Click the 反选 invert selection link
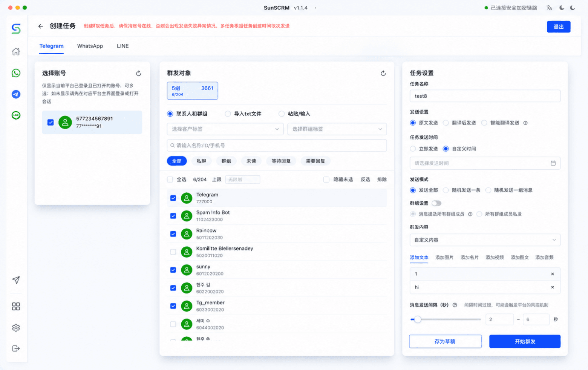The height and width of the screenshot is (370, 588). tap(365, 180)
